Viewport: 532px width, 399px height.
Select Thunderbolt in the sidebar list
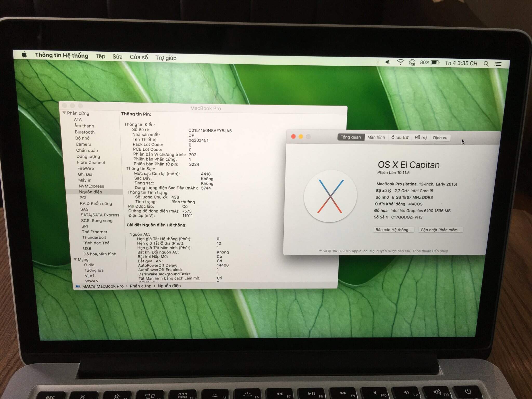click(94, 237)
